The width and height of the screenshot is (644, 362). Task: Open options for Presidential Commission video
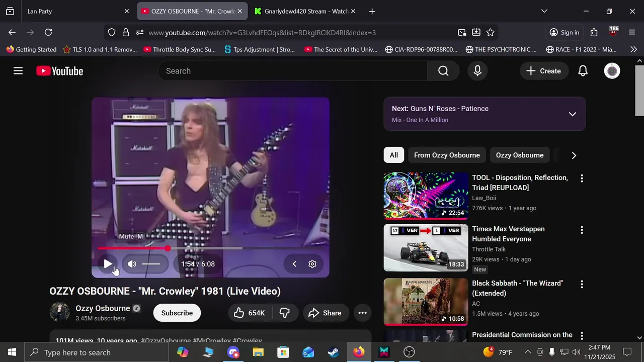[582, 335]
